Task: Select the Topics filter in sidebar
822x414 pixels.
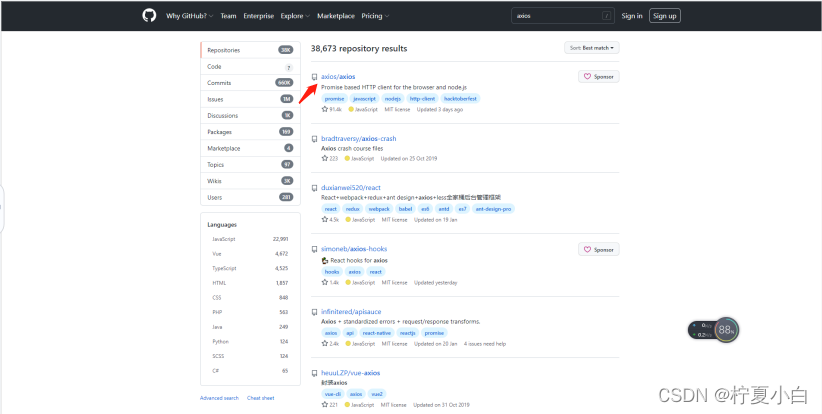Action: (x=251, y=165)
